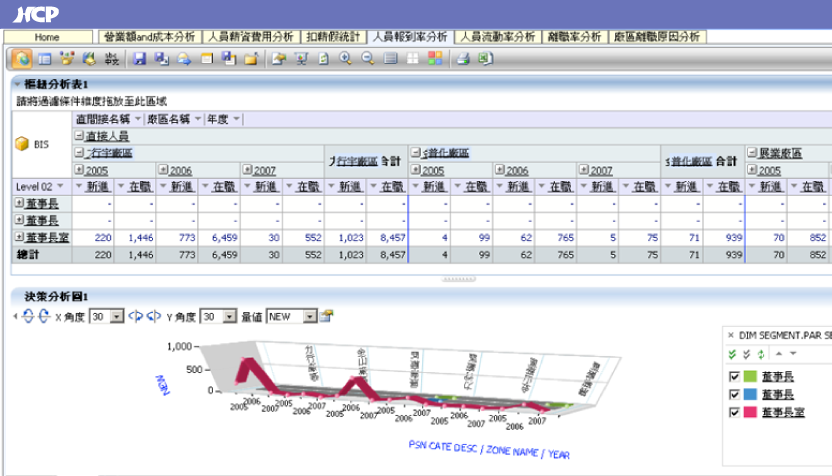This screenshot has height=476, width=832.
Task: Click the 直接人員 header link
Action: coord(104,136)
